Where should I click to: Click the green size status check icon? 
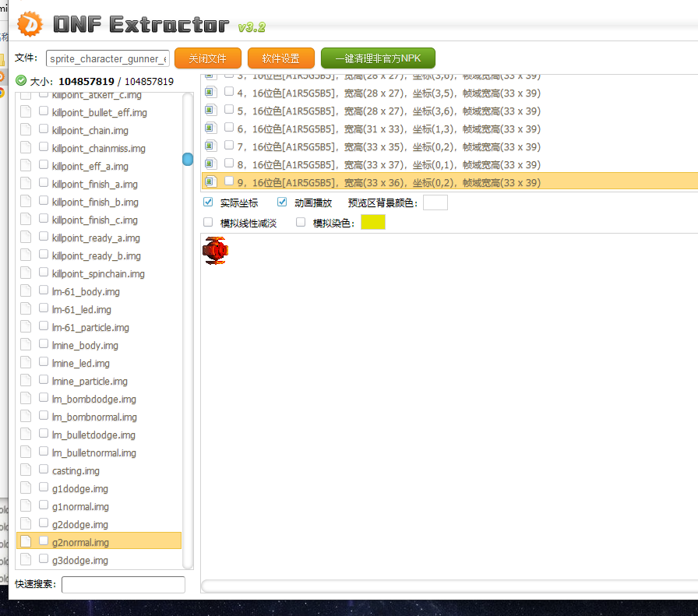pyautogui.click(x=21, y=80)
